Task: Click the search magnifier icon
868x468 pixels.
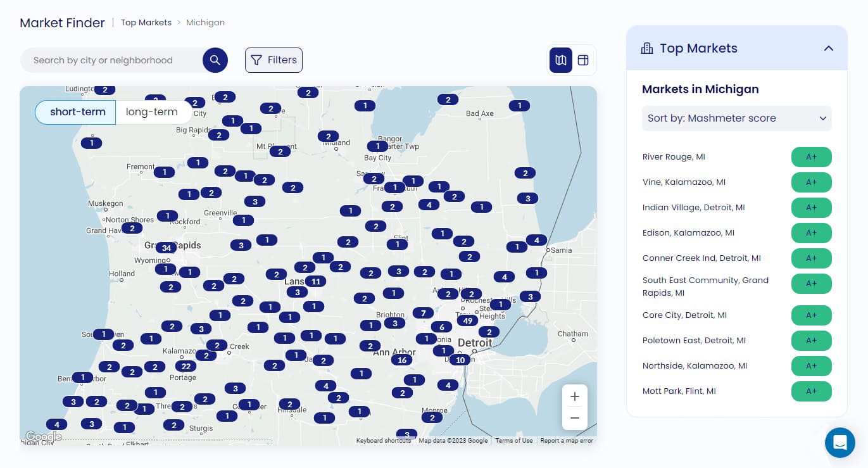Action: pos(215,60)
